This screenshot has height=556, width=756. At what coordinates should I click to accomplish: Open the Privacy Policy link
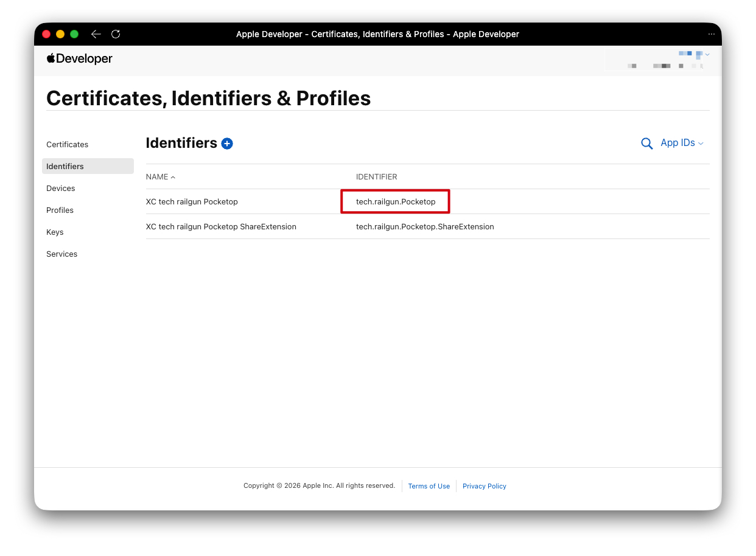coord(485,486)
